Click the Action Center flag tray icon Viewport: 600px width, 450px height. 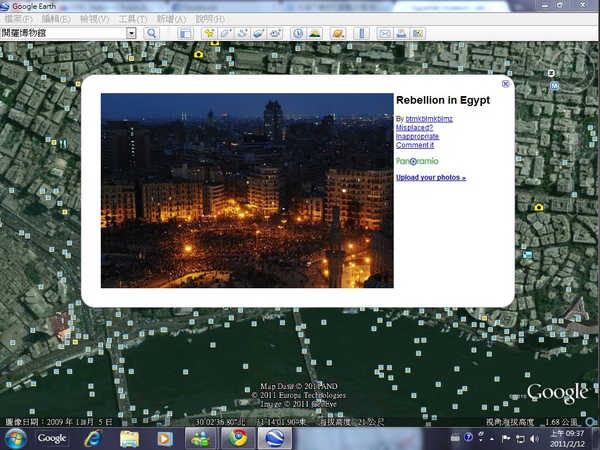(506, 439)
